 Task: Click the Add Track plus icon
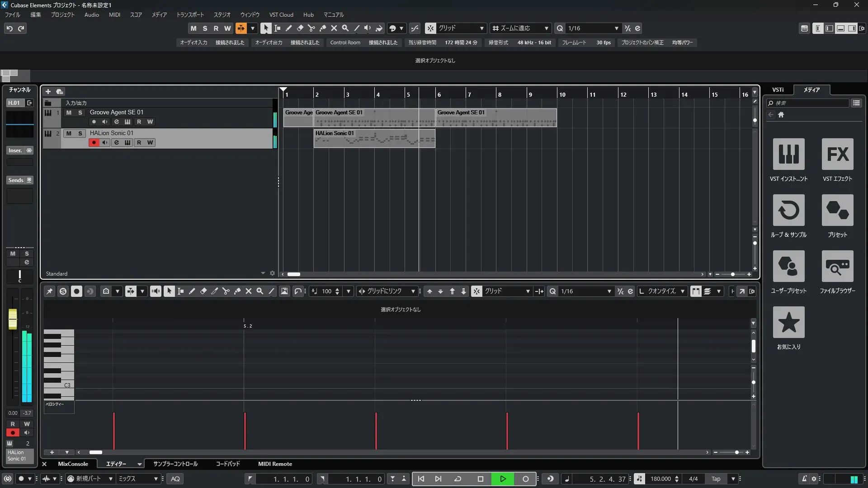[x=48, y=92]
